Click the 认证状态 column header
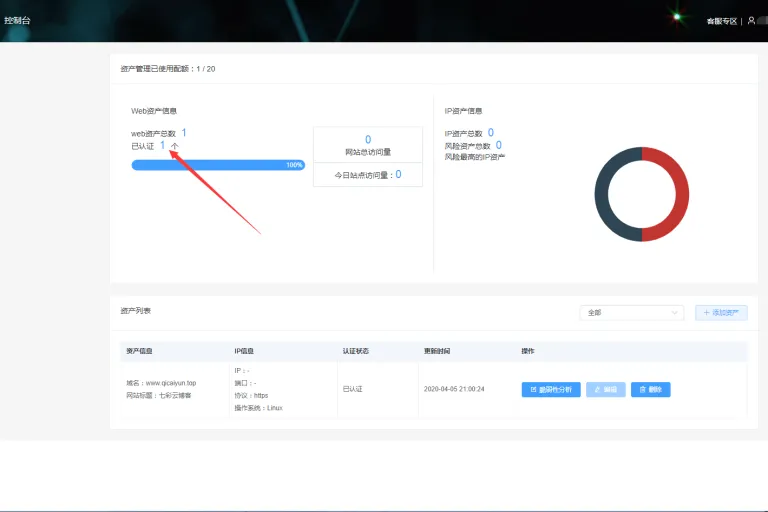 356,351
